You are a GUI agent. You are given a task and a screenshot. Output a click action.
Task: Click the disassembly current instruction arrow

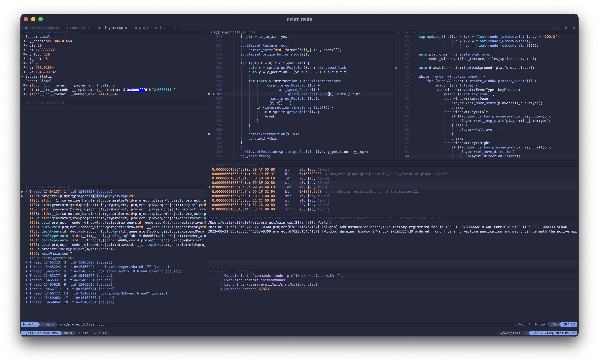[209, 187]
